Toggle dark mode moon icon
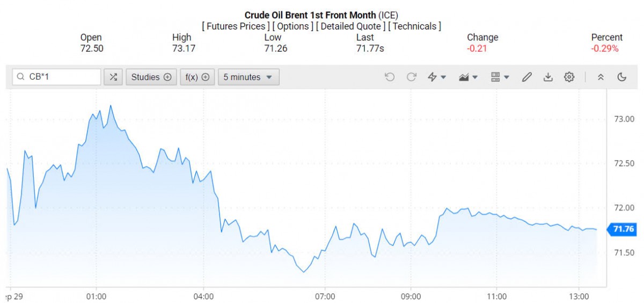This screenshot has height=303, width=644. (x=622, y=77)
